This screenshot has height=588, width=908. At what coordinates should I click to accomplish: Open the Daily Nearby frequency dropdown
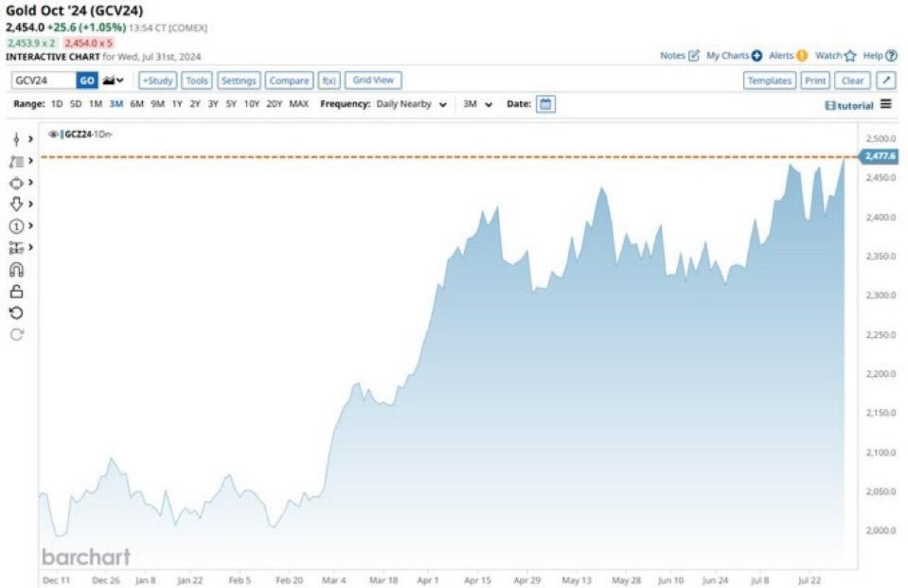coord(412,104)
